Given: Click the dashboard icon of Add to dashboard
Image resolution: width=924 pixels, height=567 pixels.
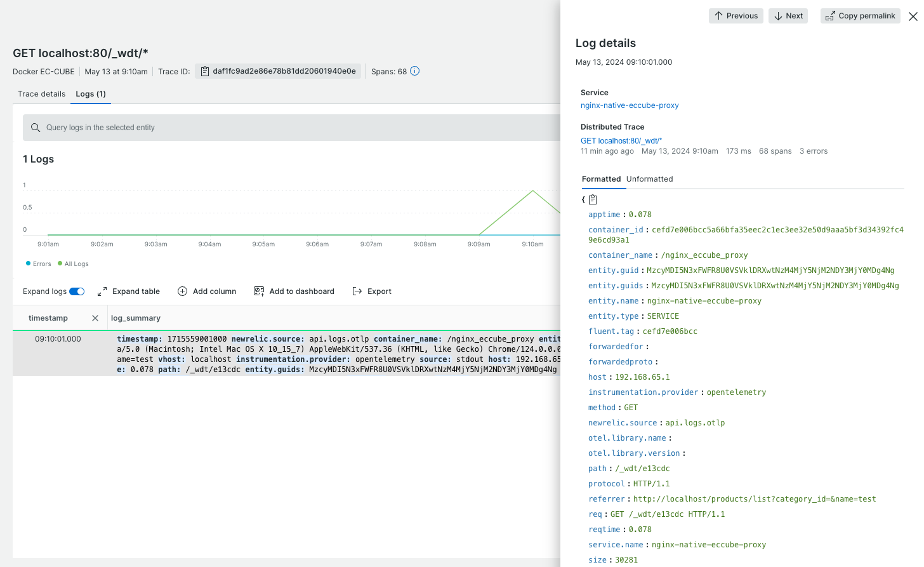Looking at the screenshot, I should (x=259, y=291).
